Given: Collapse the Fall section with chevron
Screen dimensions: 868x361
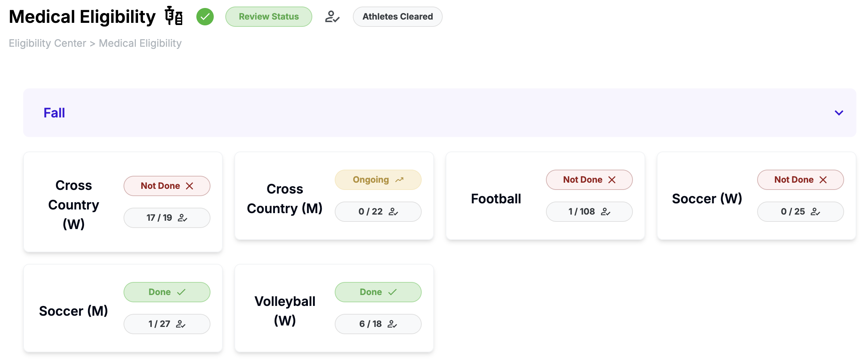Looking at the screenshot, I should (x=839, y=113).
